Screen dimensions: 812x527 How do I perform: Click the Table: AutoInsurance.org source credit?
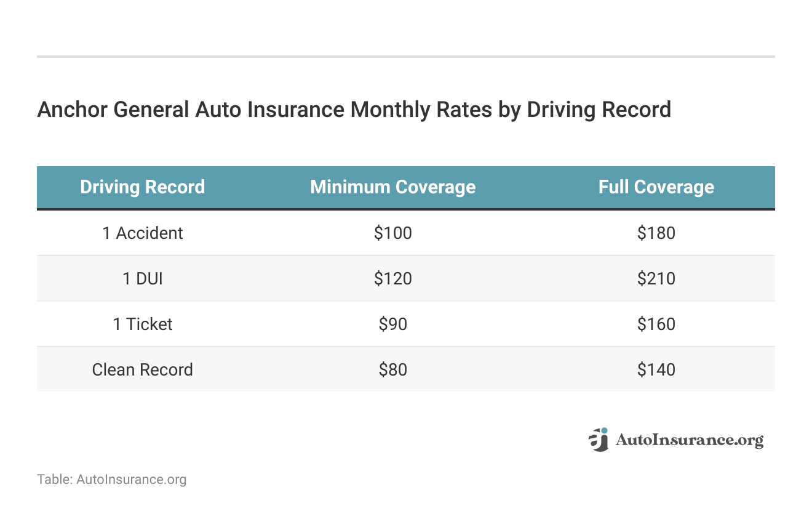coord(111,479)
